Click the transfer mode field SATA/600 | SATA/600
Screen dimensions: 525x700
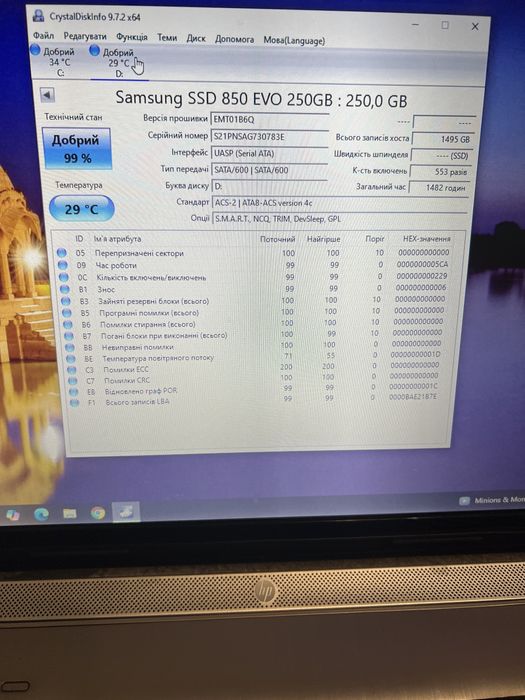(270, 170)
